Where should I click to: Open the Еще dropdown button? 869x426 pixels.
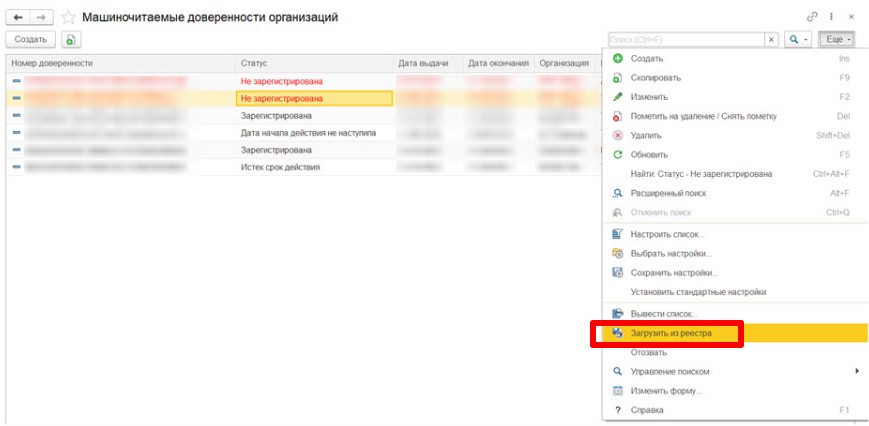tap(836, 39)
